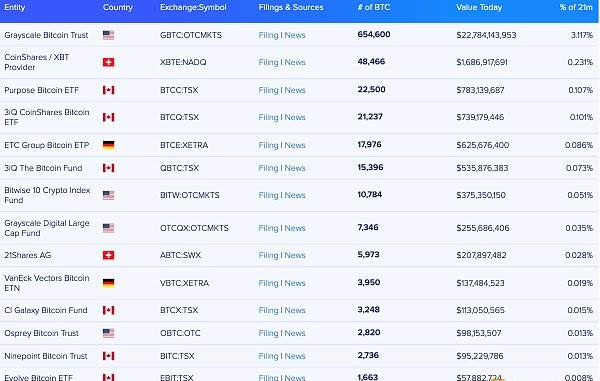Select the Ninepoint Bitcoin Trust entity name

click(46, 356)
